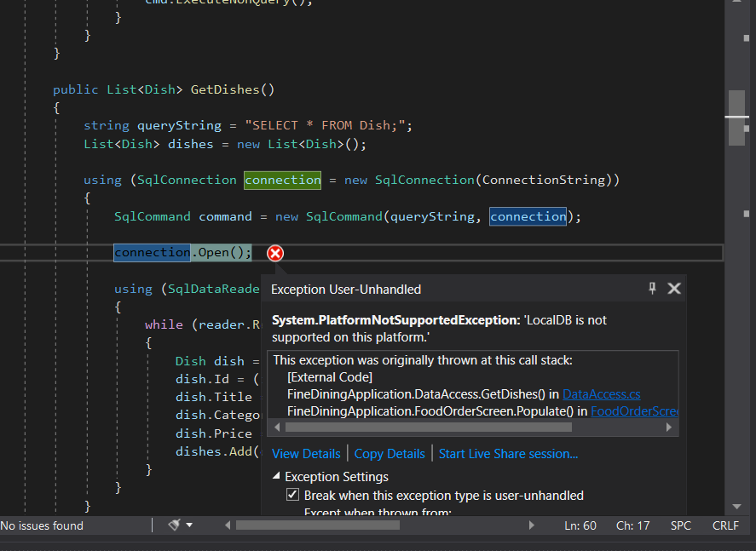Close the Exception User-Unhandled popup
Viewport: 756px width, 551px height.
tap(673, 288)
